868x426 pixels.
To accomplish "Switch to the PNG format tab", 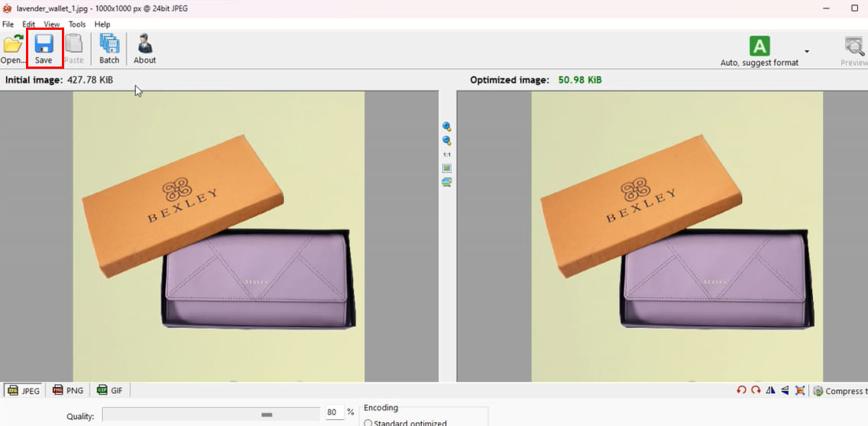I will (68, 391).
